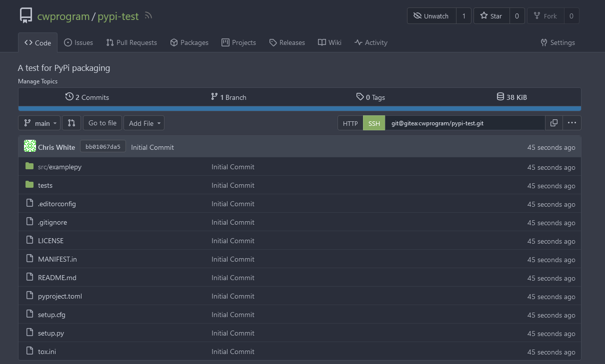Open the setup.py file
Image resolution: width=605 pixels, height=364 pixels.
[51, 333]
